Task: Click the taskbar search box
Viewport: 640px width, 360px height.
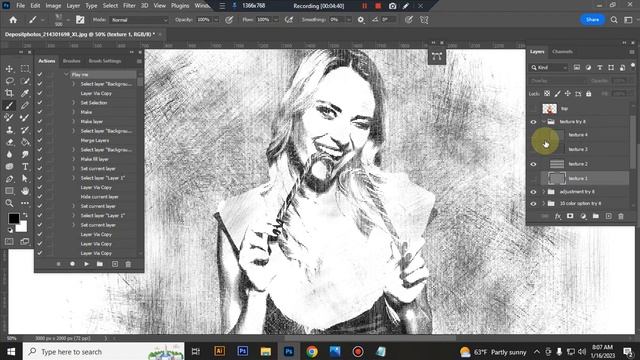Action: tap(104, 351)
